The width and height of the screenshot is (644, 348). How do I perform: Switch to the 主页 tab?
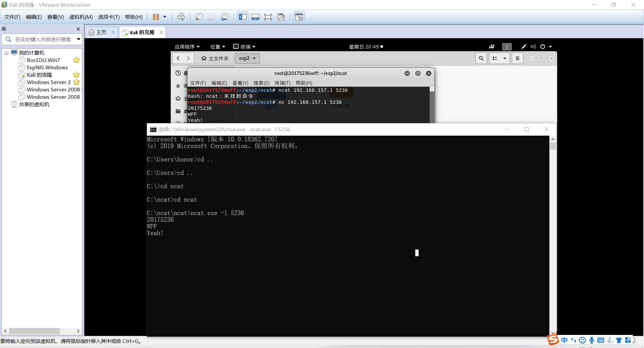[x=101, y=32]
